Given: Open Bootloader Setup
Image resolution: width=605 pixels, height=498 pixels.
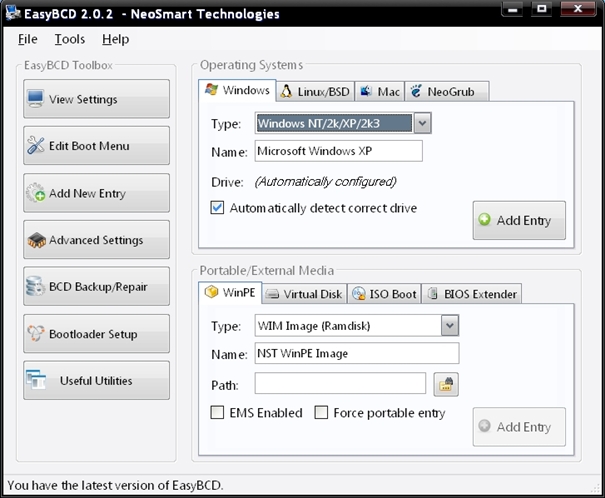Looking at the screenshot, I should (x=96, y=333).
